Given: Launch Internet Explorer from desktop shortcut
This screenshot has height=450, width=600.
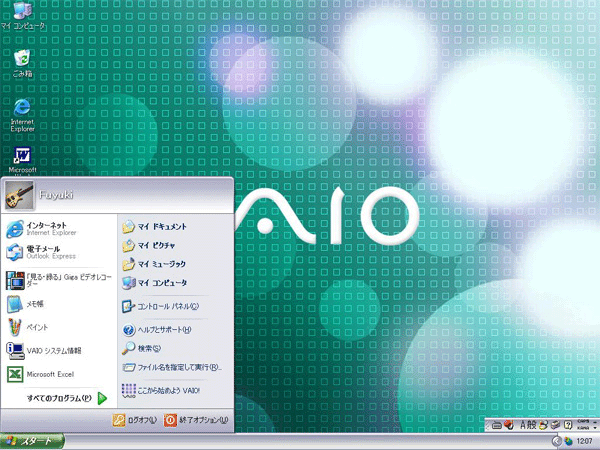Looking at the screenshot, I should (x=22, y=115).
